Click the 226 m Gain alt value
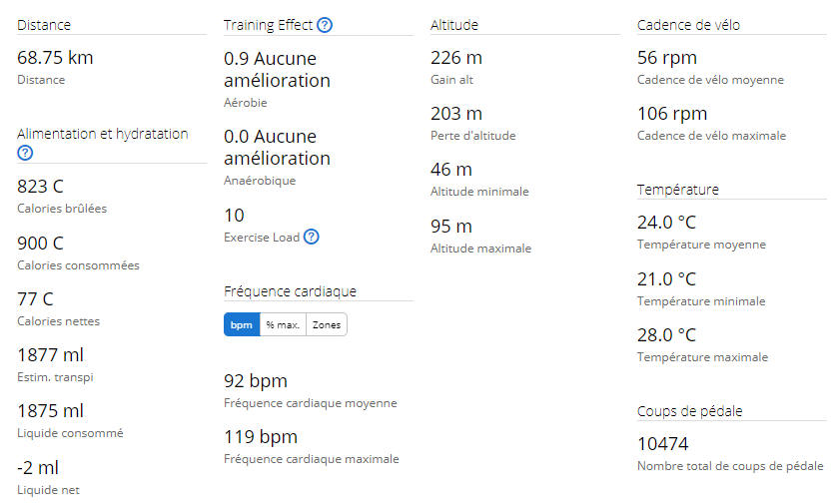 [456, 58]
